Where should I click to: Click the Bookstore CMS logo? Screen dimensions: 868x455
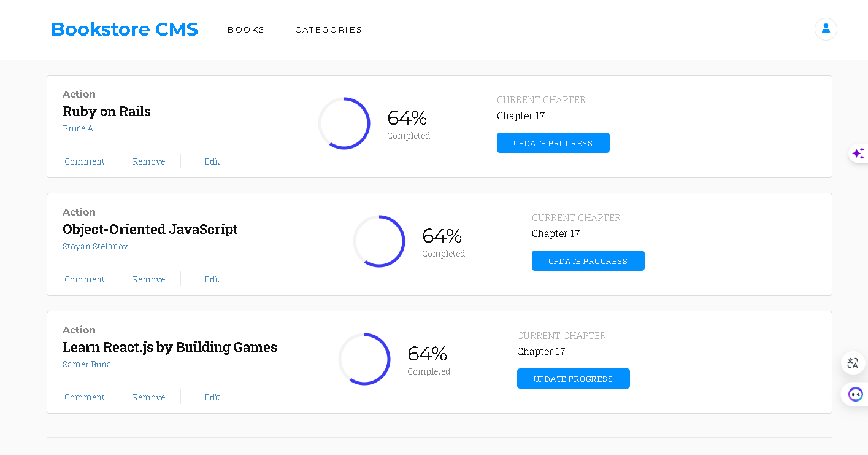click(125, 29)
